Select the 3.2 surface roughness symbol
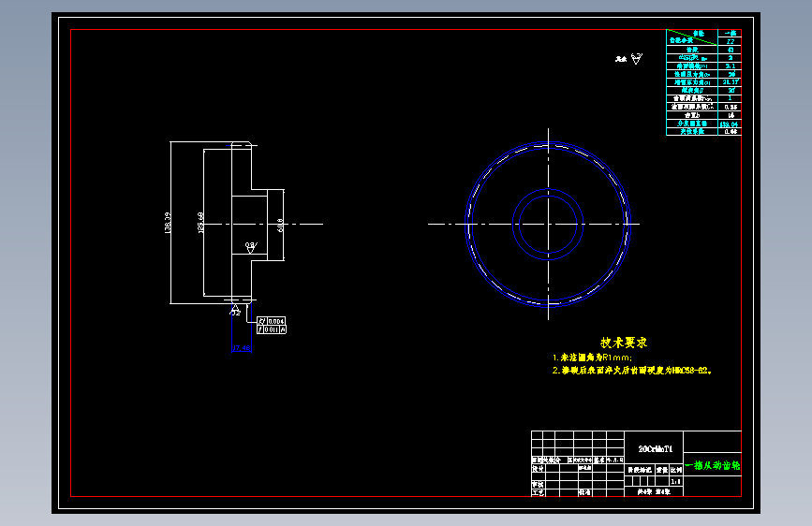Screen dimensions: 812x526 click(235, 310)
